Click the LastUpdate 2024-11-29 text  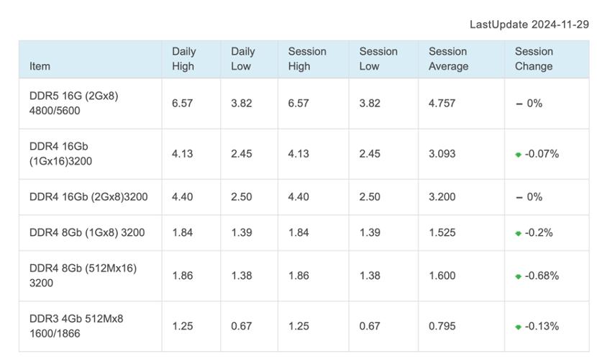point(529,24)
